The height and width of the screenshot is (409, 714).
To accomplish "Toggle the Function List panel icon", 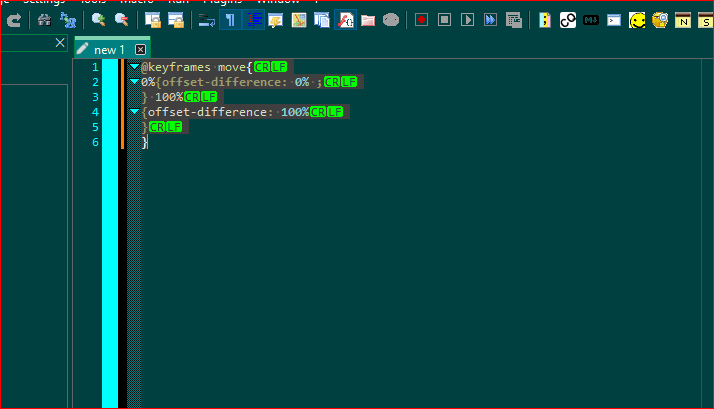I will [x=346, y=20].
